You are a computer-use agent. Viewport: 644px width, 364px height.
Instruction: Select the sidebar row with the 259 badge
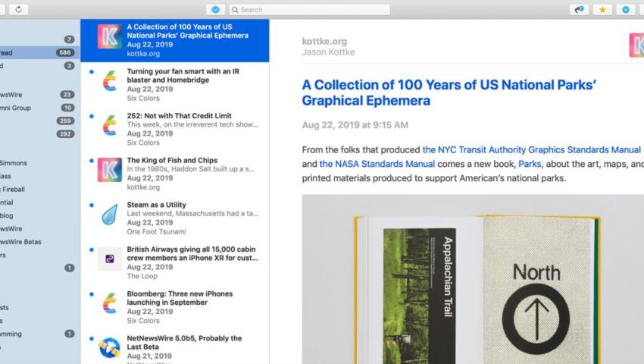39,121
